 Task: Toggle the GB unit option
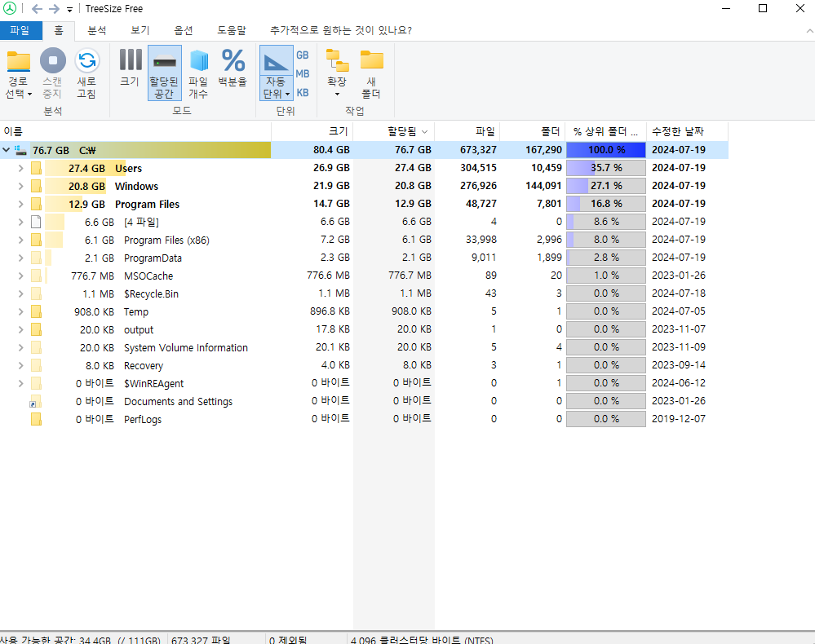pos(302,55)
